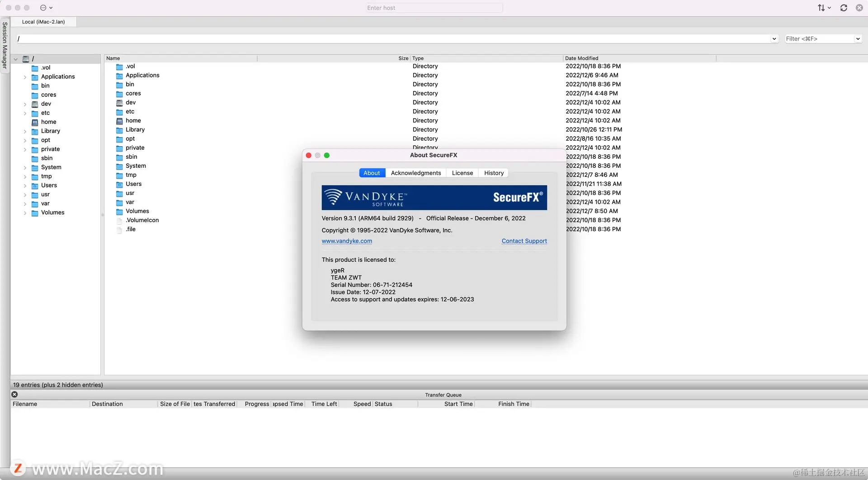Sort by the Name column header

point(181,58)
